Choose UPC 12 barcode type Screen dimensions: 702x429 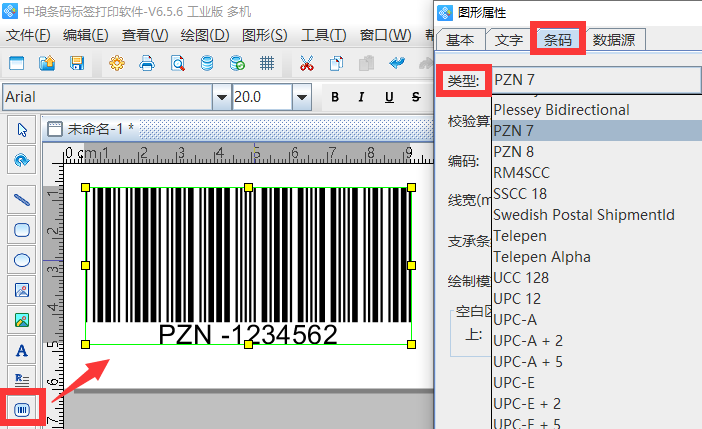596,299
